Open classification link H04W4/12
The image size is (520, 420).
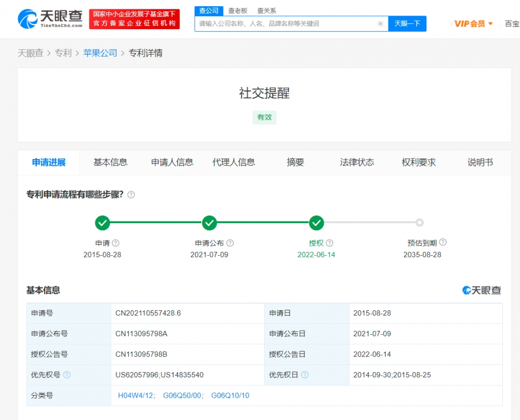point(136,396)
